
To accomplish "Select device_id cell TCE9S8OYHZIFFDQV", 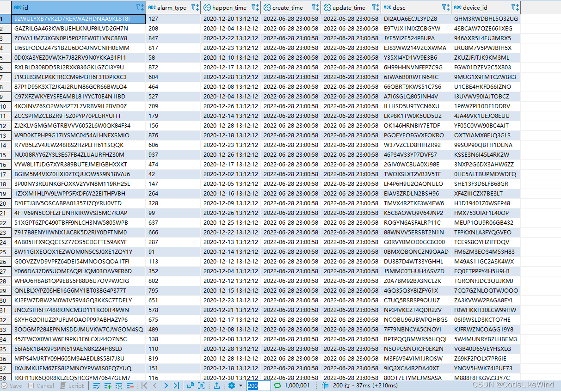I will 486,242.
